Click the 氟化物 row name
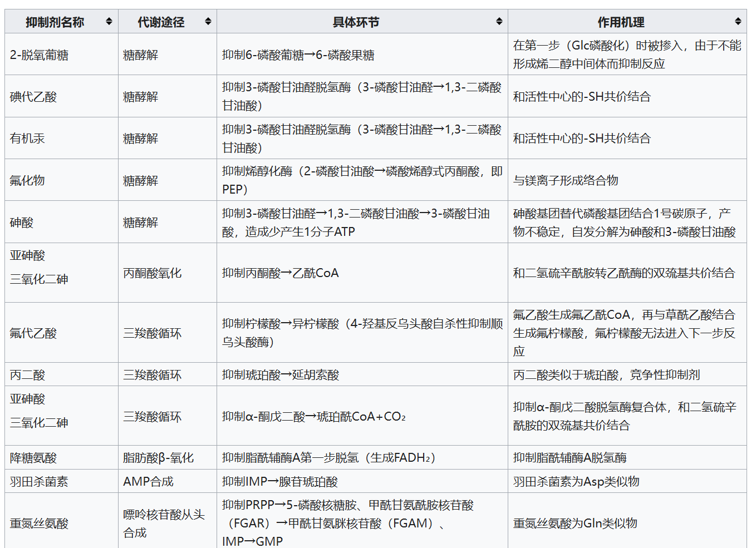Viewport: 756px width, 548px height. coord(27,180)
